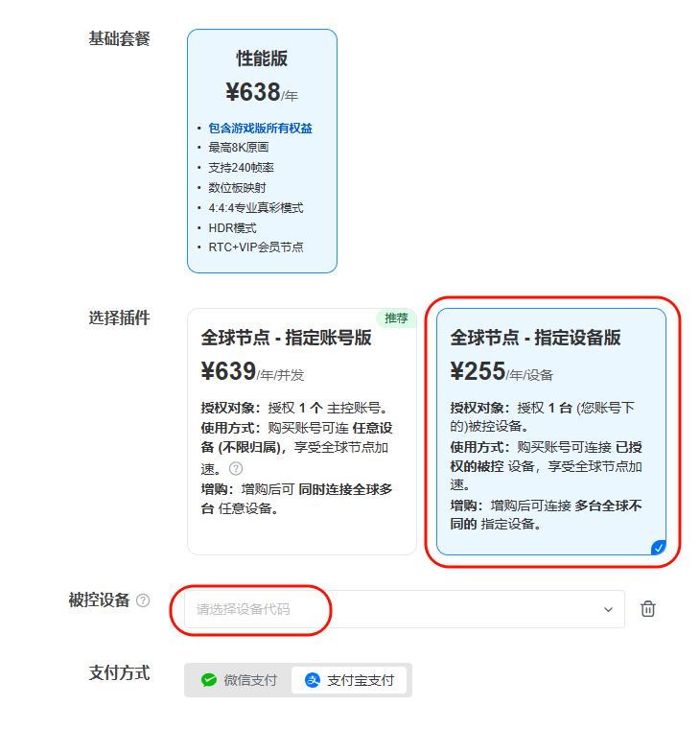Click the help icon beside 被控设备

point(143,600)
